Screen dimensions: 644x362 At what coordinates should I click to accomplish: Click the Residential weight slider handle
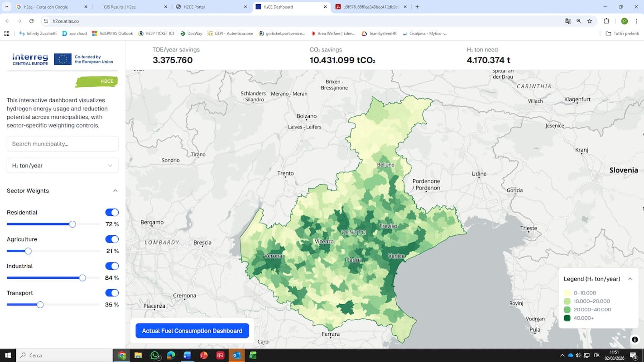(x=72, y=224)
